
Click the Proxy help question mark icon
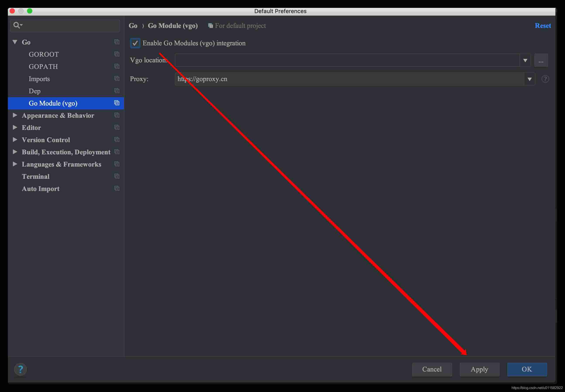(x=545, y=79)
